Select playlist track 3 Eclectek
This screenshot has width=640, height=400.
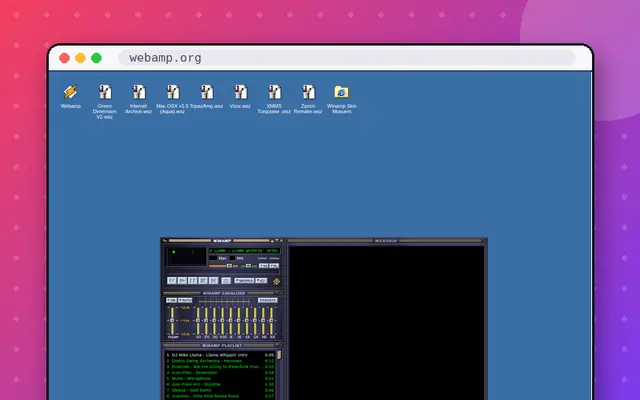pyautogui.click(x=220, y=367)
